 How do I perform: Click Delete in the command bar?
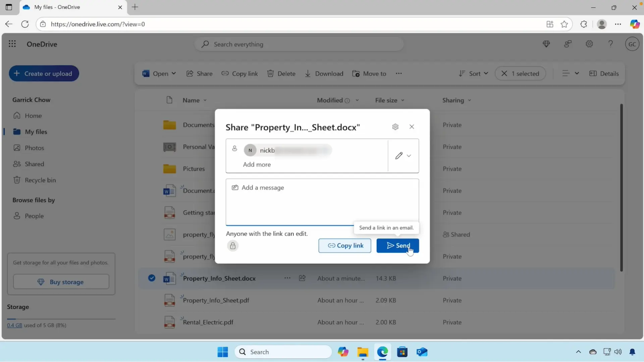click(x=281, y=74)
